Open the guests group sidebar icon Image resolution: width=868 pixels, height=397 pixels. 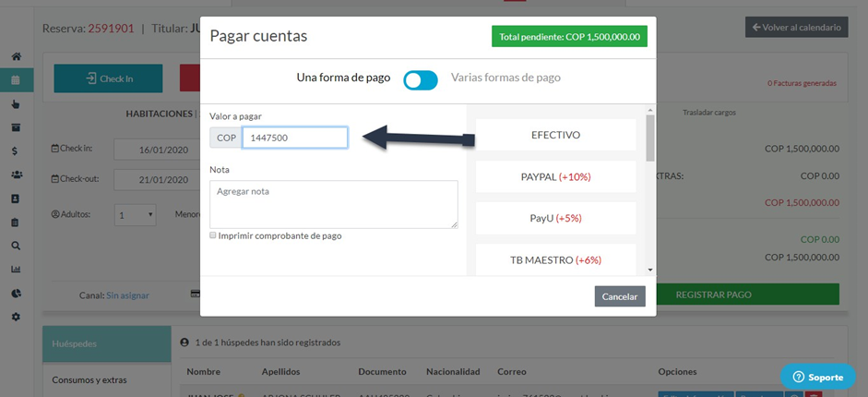[16, 174]
